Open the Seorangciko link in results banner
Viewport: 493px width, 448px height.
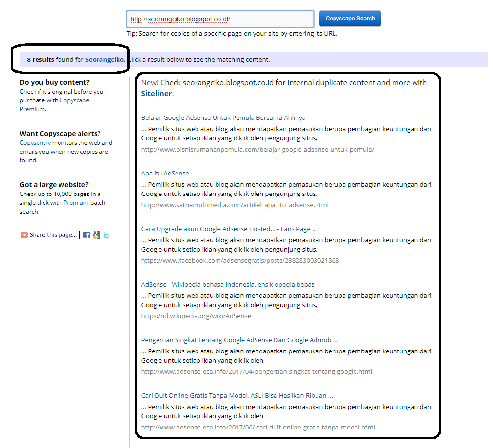tap(104, 60)
